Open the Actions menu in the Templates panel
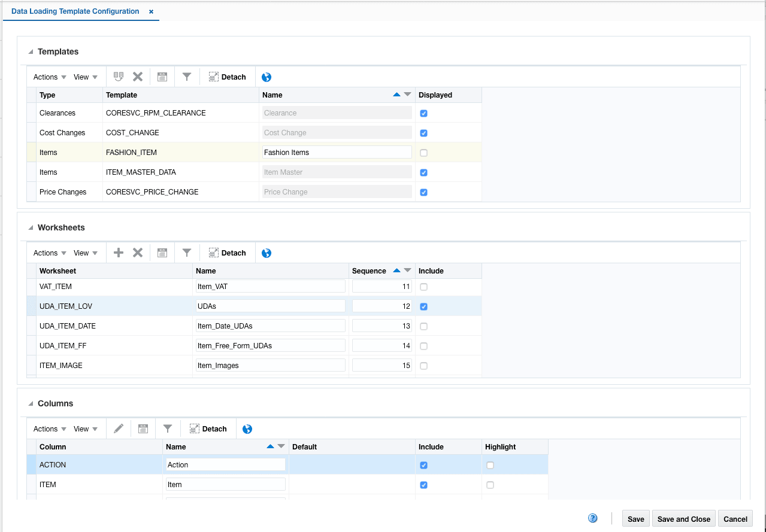The height and width of the screenshot is (532, 766). pyautogui.click(x=48, y=77)
